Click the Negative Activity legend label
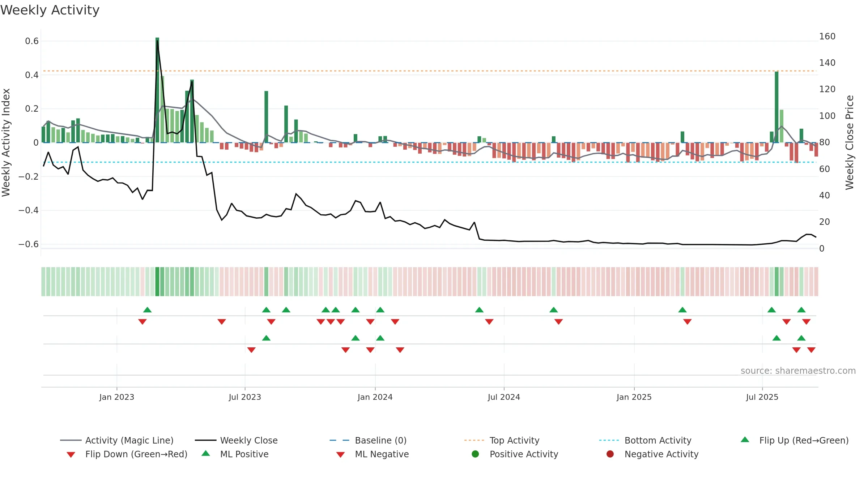 [x=661, y=454]
